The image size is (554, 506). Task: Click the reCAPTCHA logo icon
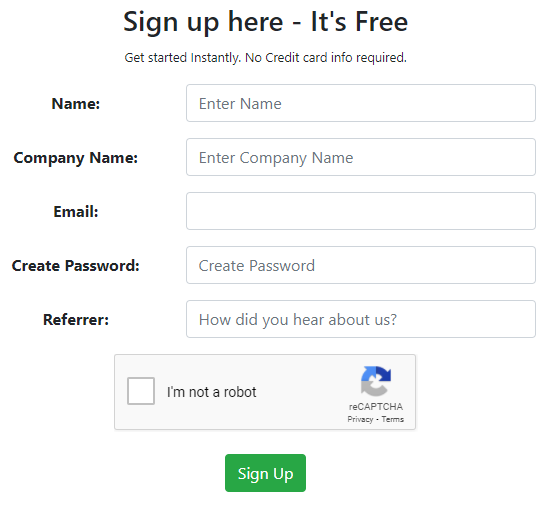click(x=376, y=381)
